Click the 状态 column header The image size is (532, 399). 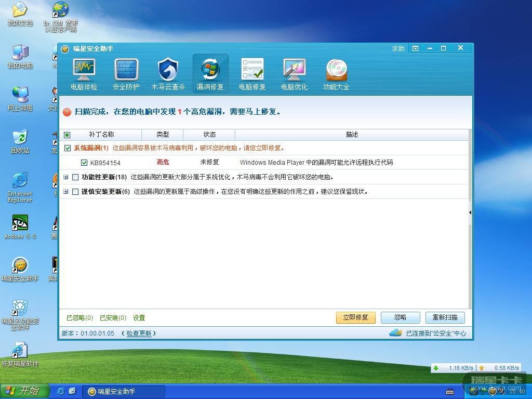pos(209,135)
